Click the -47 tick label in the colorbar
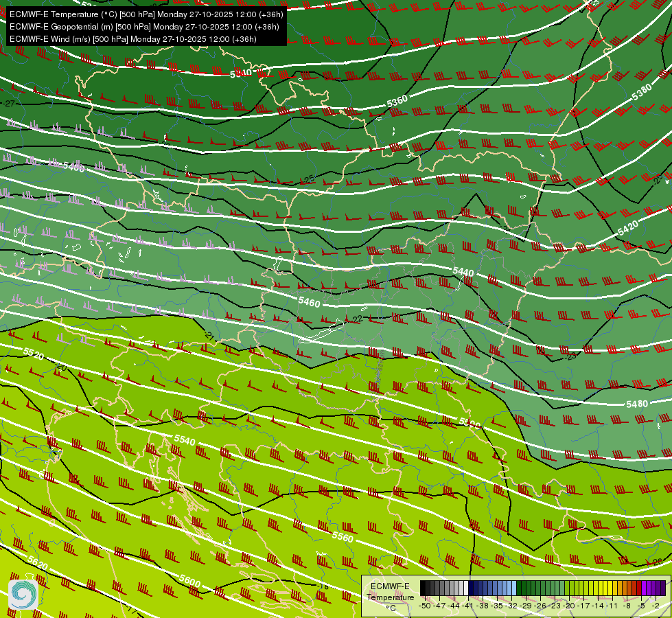 [x=439, y=606]
